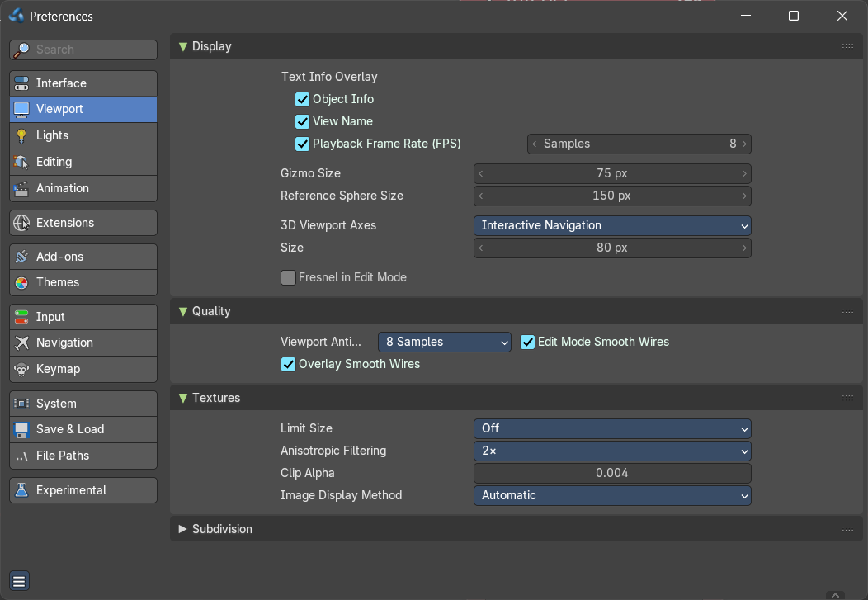This screenshot has height=600, width=868.
Task: Toggle Edit Mode Smooth Wires checkbox
Action: tap(527, 342)
